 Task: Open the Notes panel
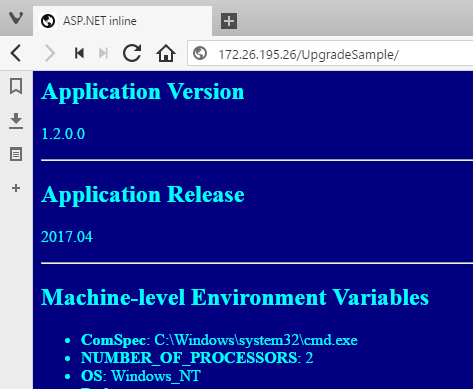[16, 154]
